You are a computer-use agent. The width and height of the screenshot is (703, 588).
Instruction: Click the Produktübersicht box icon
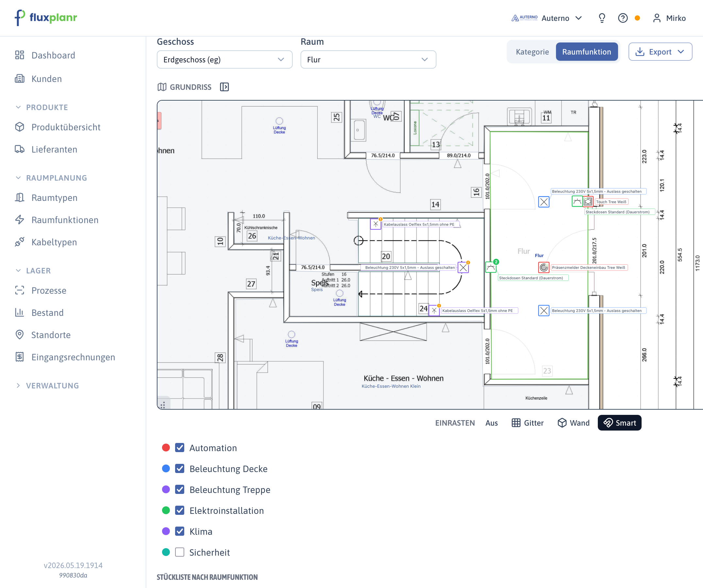[20, 127]
